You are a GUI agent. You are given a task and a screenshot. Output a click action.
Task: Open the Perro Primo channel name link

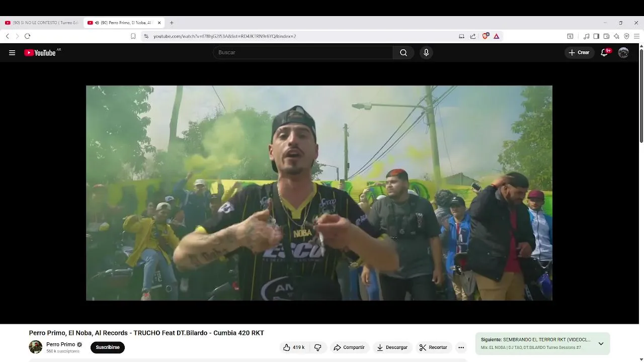pyautogui.click(x=60, y=344)
